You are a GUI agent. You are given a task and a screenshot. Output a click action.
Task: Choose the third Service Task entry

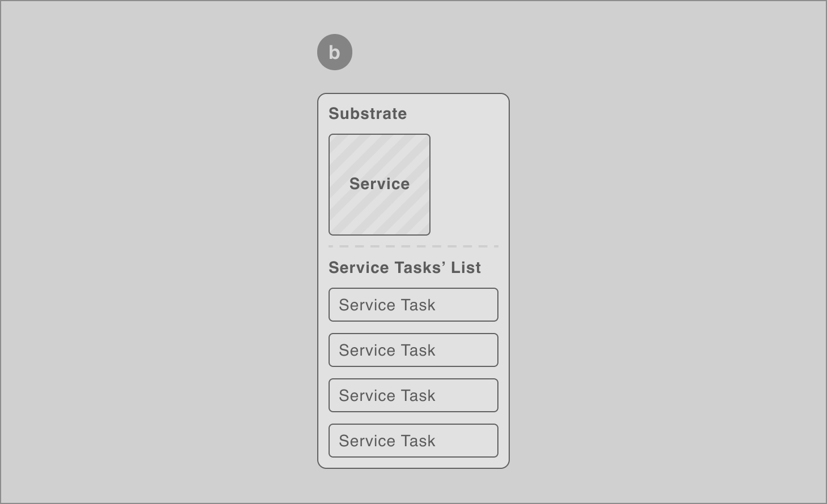[x=413, y=395]
